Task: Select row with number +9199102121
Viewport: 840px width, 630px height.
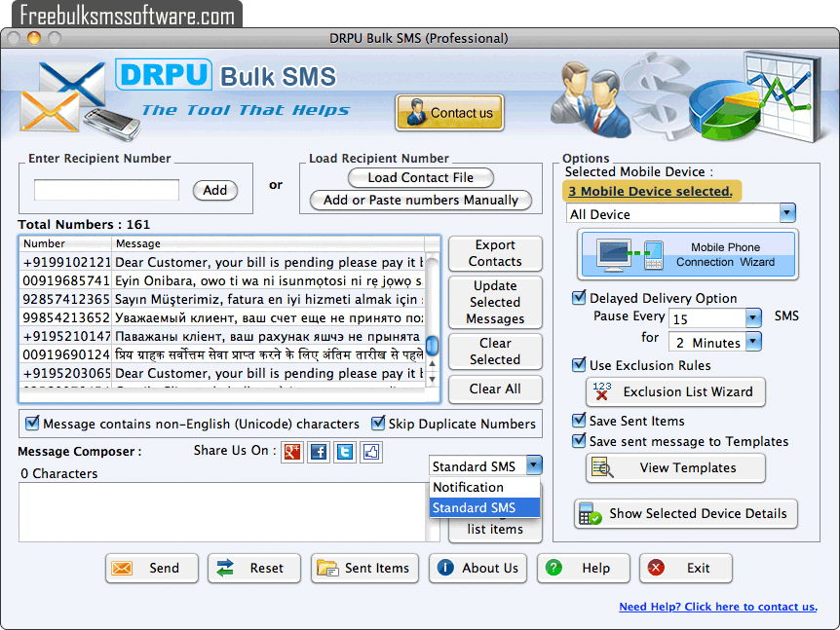Action: click(222, 262)
